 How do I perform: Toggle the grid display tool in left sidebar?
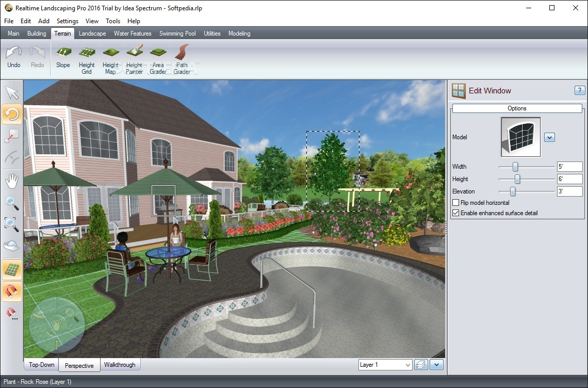click(x=11, y=269)
